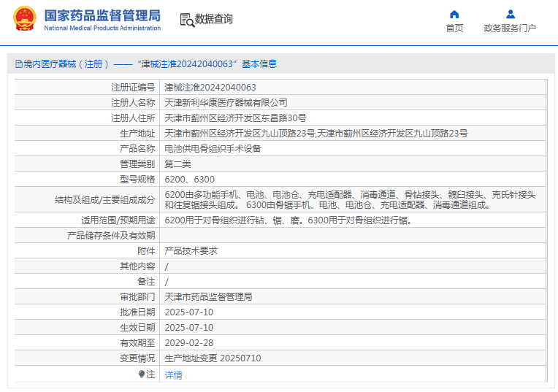Click the 产品储存条件及有效期 label
Image resolution: width=558 pixels, height=392 pixels.
coord(111,236)
